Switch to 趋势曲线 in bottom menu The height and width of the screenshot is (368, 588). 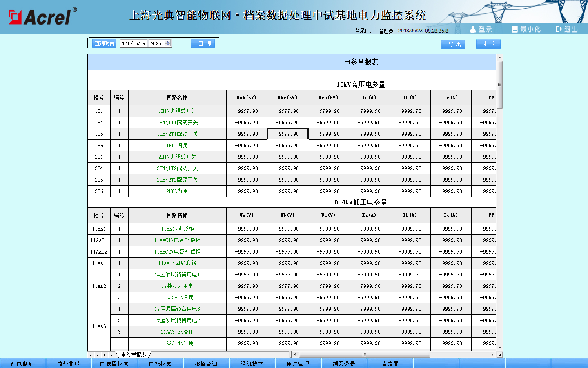(69, 364)
